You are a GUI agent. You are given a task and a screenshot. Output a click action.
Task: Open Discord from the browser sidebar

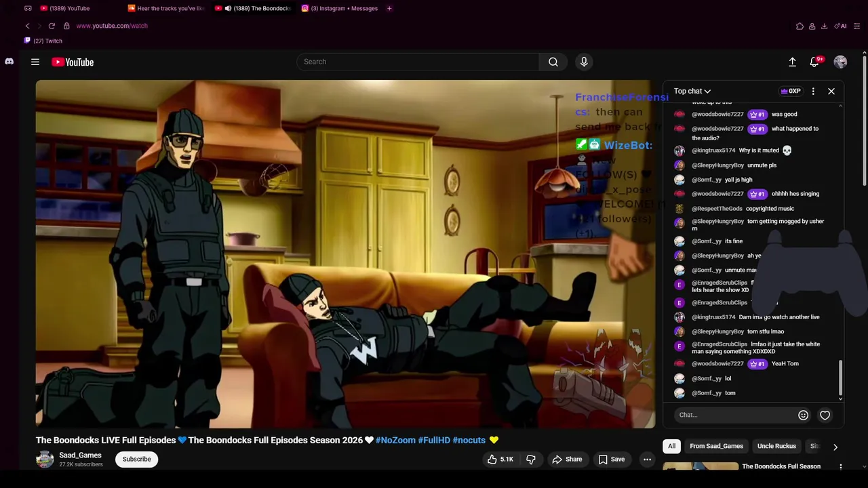pos(9,62)
